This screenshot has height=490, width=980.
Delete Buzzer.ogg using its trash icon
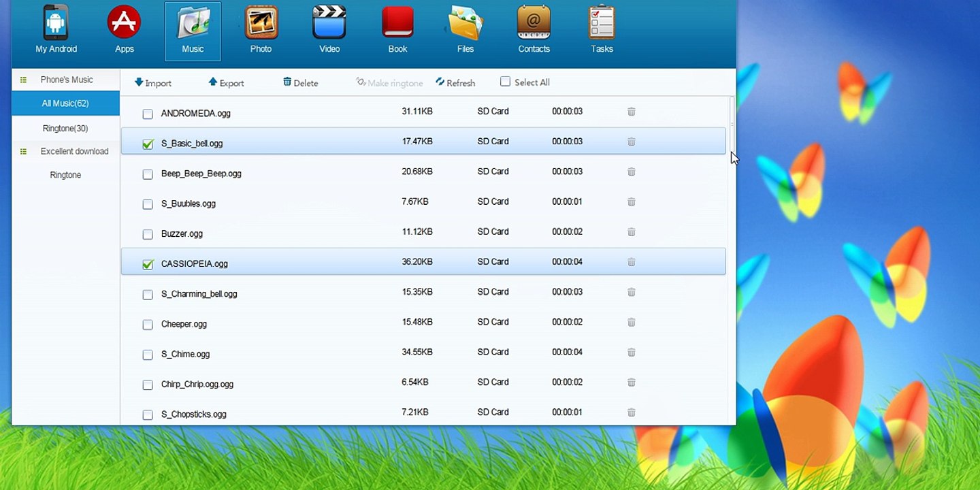(x=632, y=231)
